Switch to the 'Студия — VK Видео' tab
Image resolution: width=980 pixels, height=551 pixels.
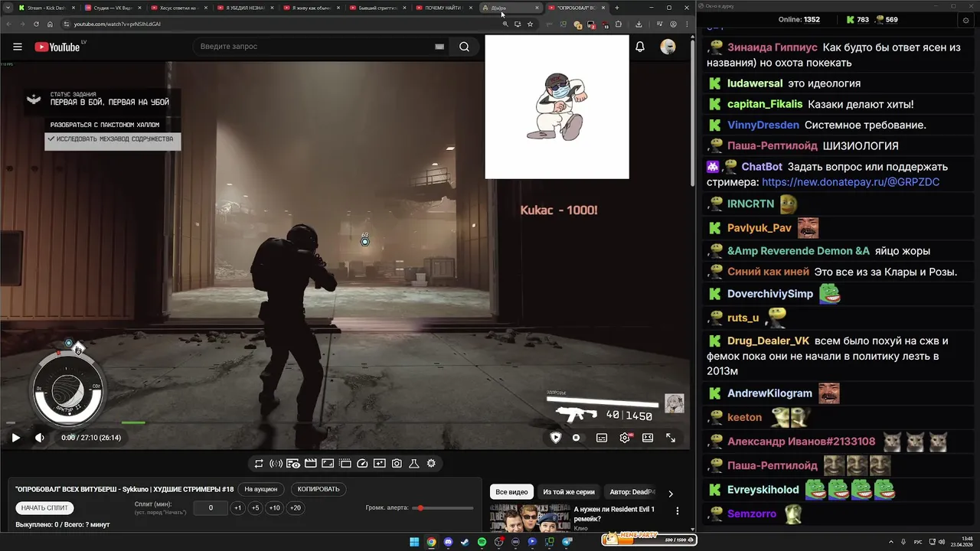[x=113, y=8]
